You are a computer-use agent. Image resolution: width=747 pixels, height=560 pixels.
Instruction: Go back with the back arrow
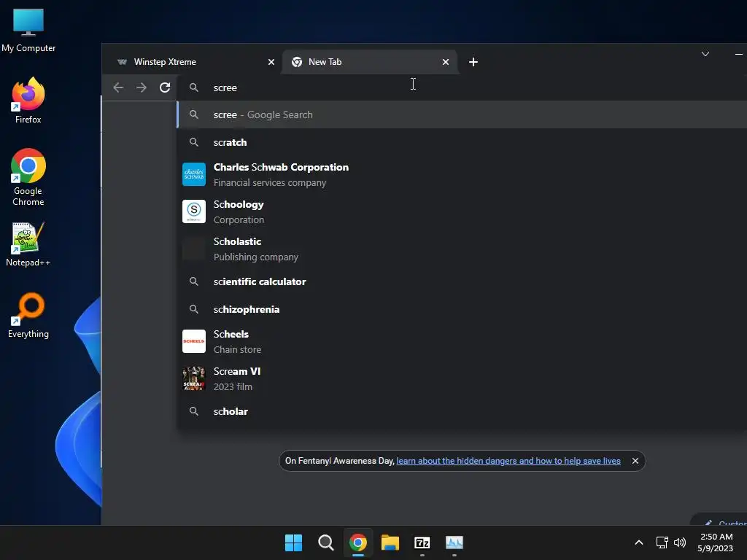click(118, 87)
